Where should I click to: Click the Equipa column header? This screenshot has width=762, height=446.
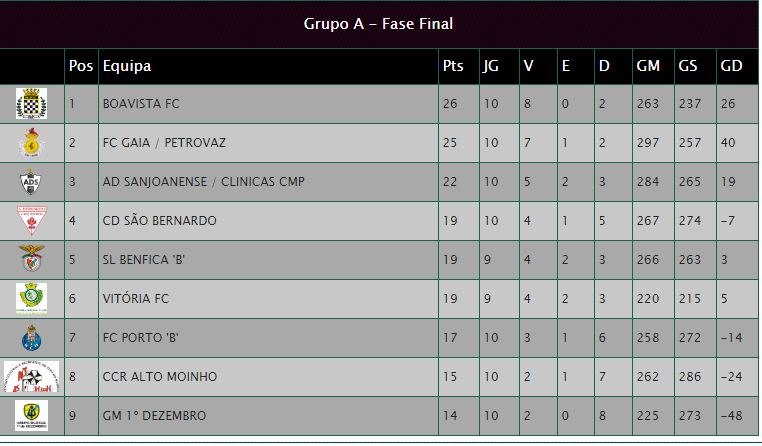pyautogui.click(x=127, y=67)
